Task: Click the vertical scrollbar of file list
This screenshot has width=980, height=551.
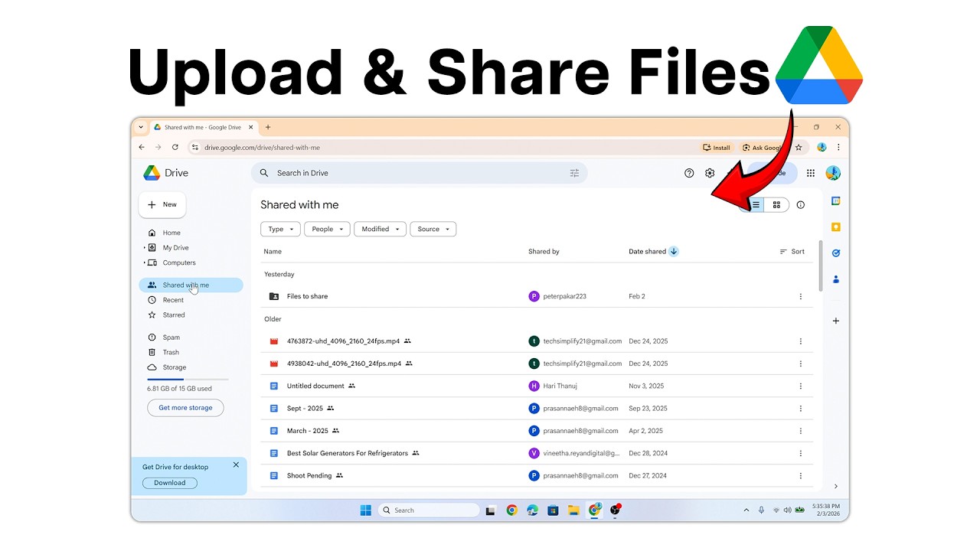Action: (821, 266)
